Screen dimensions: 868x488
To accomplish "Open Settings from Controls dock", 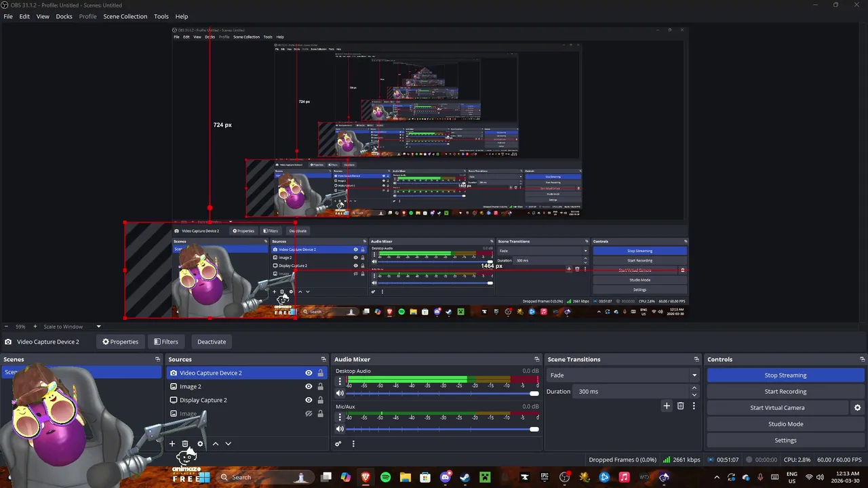I will pyautogui.click(x=785, y=441).
